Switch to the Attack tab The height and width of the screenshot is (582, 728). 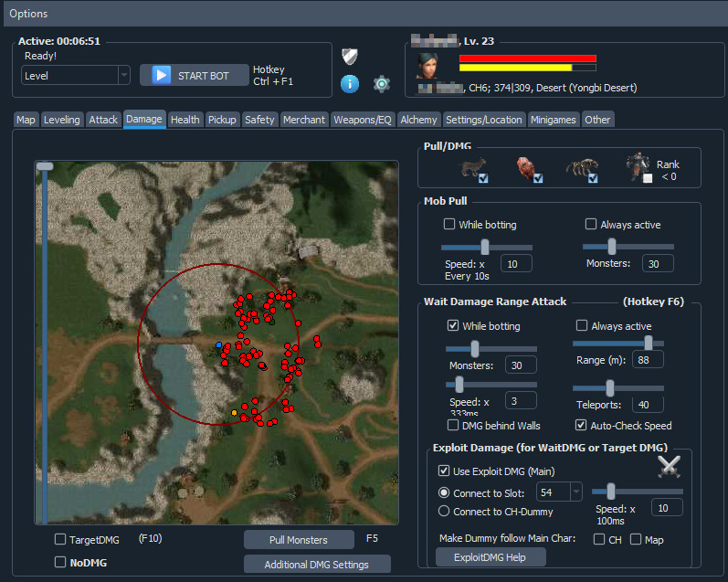coord(103,120)
